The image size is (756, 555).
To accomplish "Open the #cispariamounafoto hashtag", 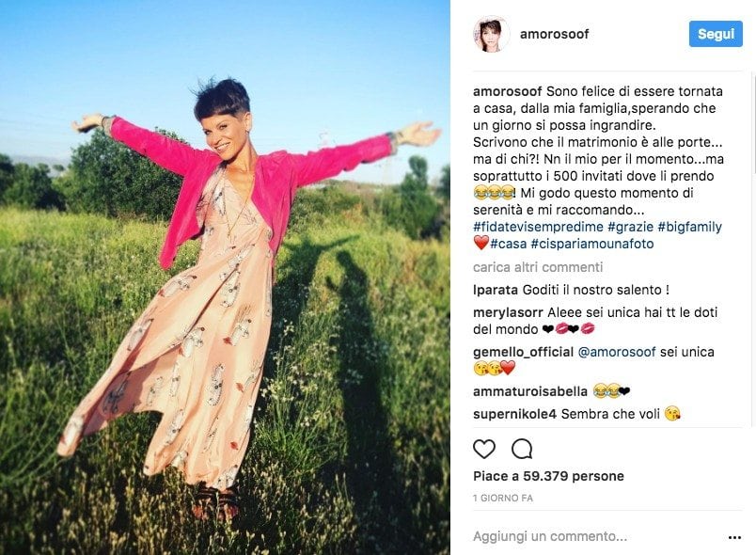I will click(592, 244).
